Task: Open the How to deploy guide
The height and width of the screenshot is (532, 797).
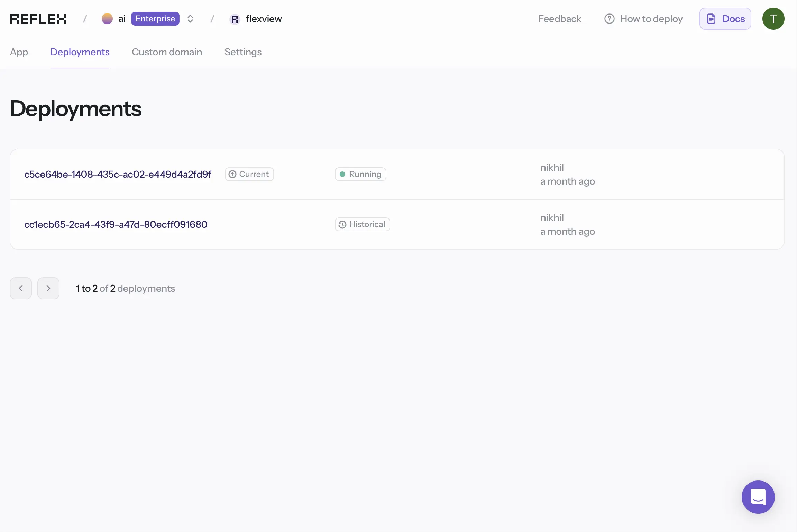Action: (651, 19)
